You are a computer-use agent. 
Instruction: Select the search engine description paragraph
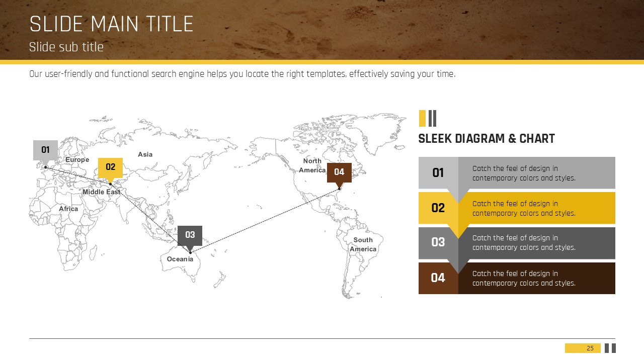click(242, 74)
